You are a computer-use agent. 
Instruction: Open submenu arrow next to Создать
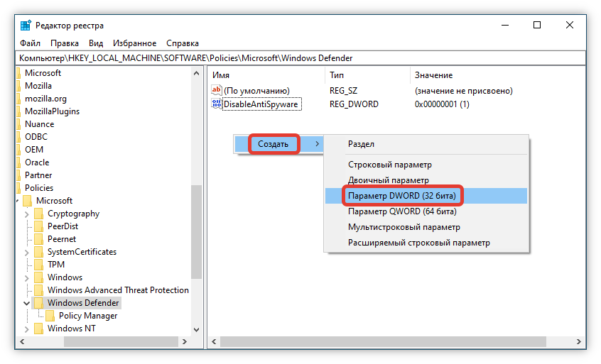(317, 144)
